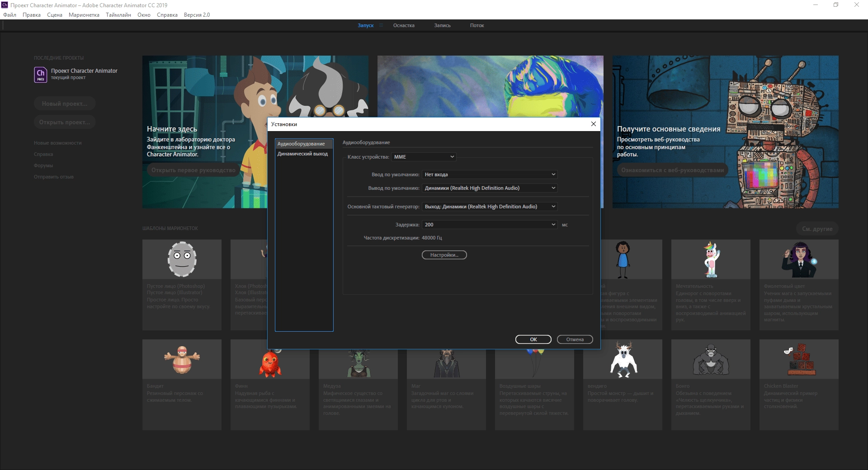Open the Марионетка menu
The height and width of the screenshot is (470, 868).
click(x=84, y=15)
